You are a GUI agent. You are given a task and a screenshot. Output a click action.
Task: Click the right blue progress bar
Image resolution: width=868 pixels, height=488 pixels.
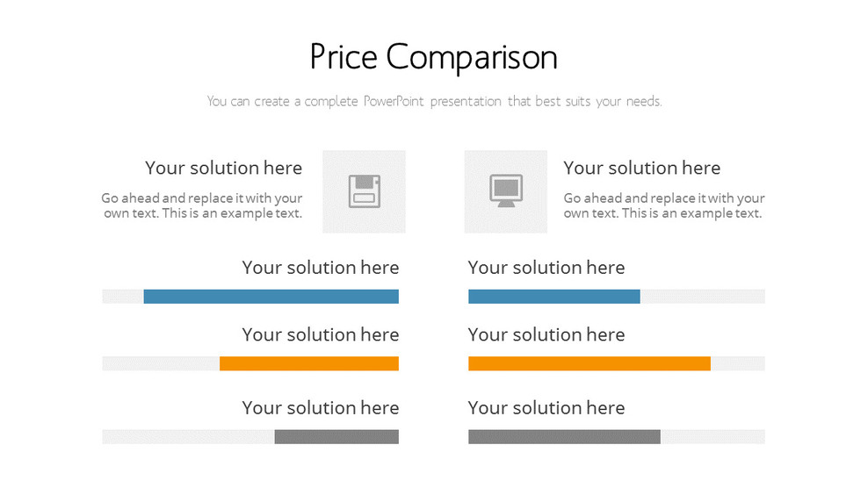click(x=554, y=297)
